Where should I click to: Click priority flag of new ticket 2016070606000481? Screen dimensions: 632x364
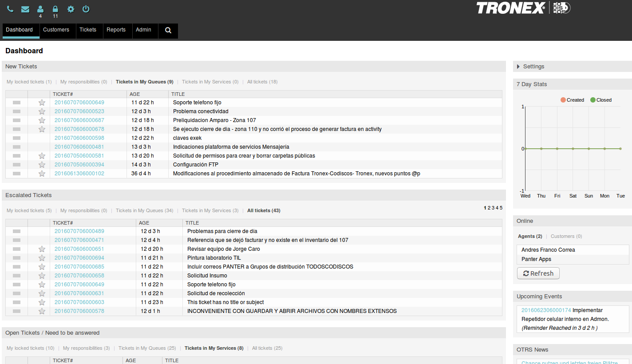pos(17,147)
